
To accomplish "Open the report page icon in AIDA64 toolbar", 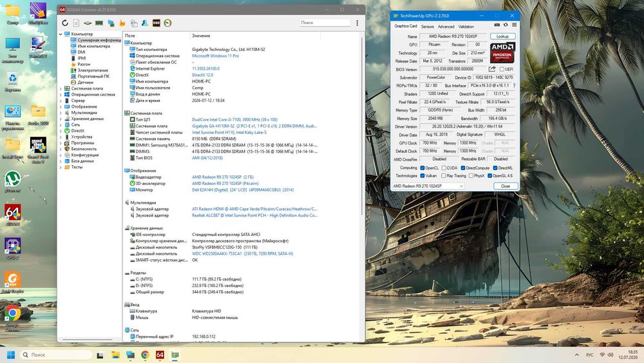I will pos(77,23).
